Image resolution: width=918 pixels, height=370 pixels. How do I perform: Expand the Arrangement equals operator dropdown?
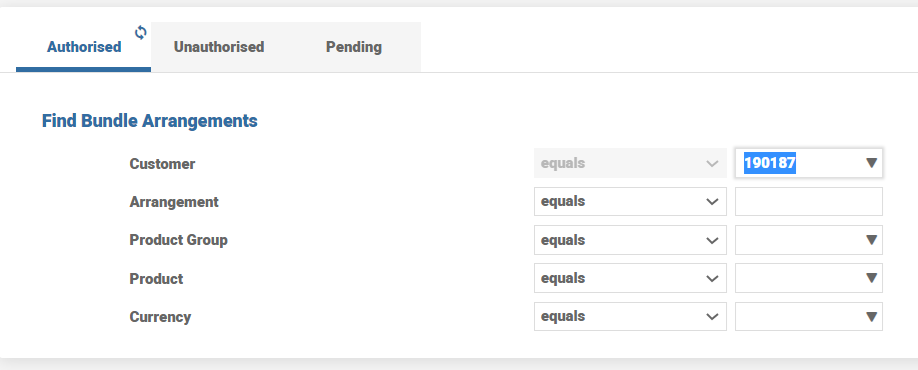pyautogui.click(x=630, y=201)
